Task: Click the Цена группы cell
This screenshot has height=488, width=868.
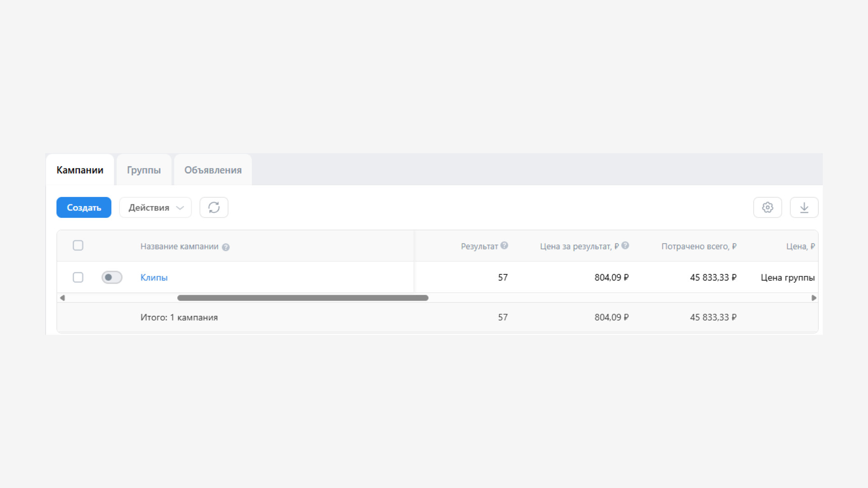Action: (787, 277)
